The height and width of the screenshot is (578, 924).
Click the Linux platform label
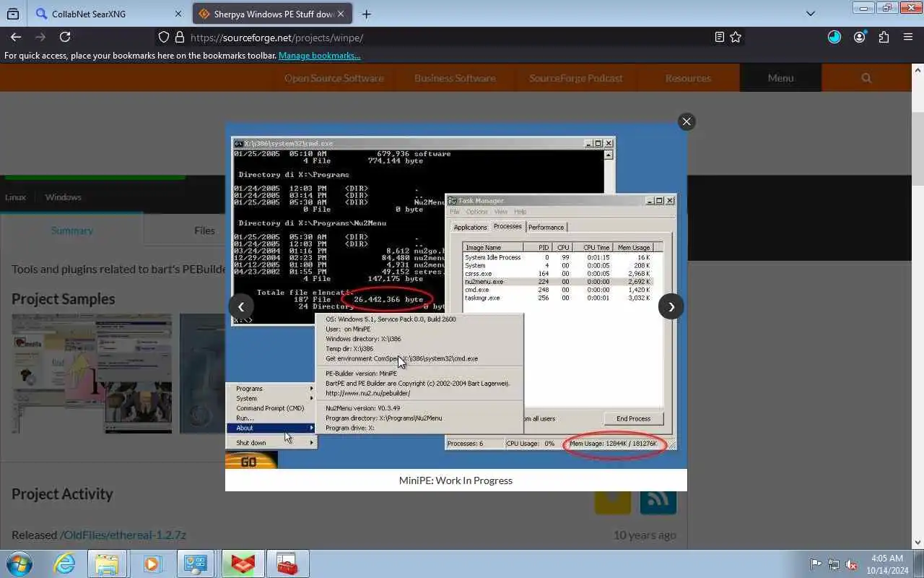15,197
